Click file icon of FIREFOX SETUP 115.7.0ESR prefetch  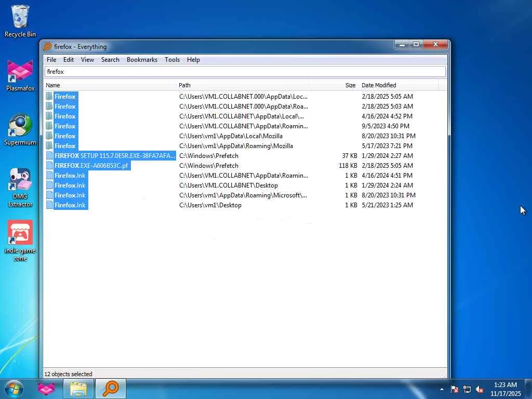49,156
